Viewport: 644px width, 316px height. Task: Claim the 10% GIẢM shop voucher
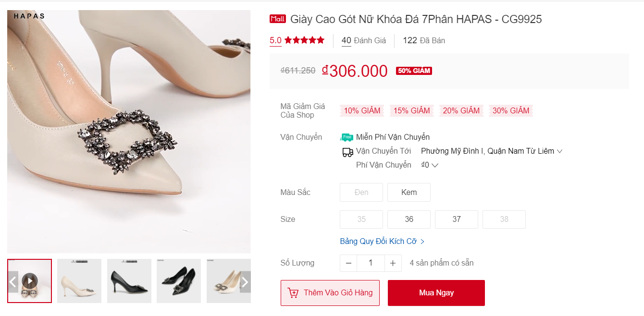[x=362, y=111]
